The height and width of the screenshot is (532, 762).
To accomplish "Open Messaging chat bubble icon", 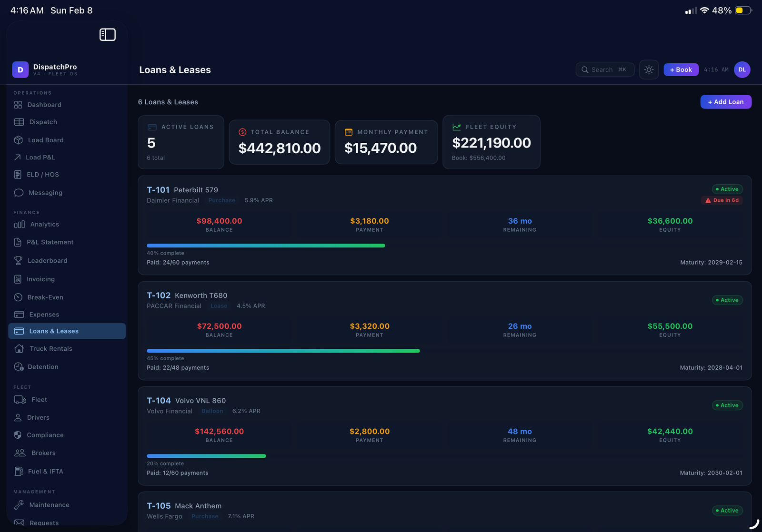I will pyautogui.click(x=19, y=193).
